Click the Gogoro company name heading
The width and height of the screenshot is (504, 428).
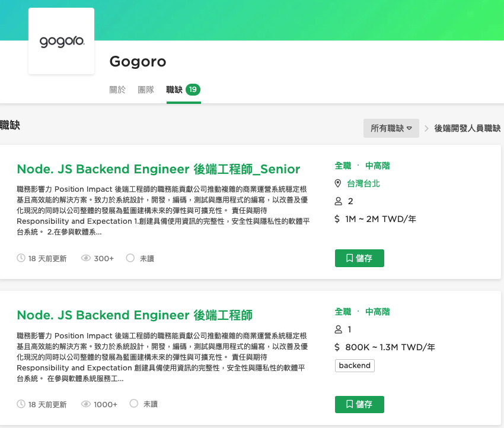138,61
